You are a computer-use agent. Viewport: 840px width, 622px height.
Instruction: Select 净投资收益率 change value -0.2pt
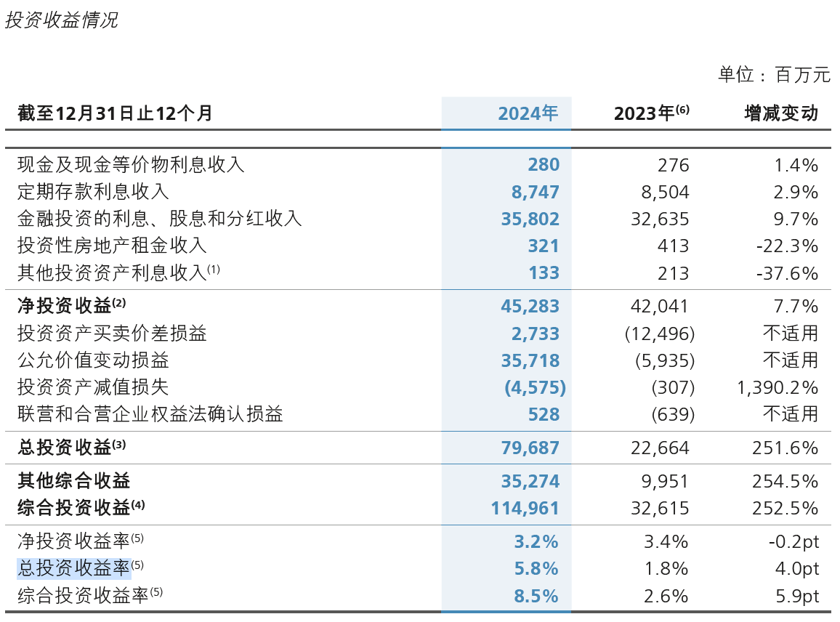click(793, 541)
